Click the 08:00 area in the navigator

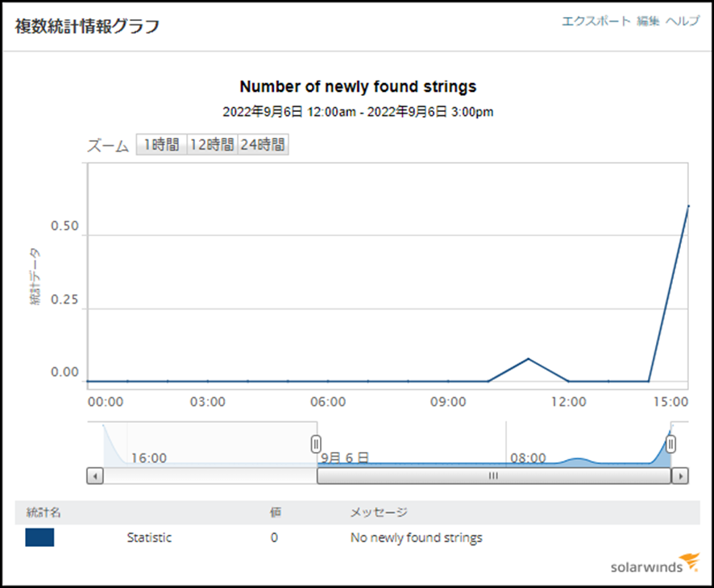tap(528, 458)
